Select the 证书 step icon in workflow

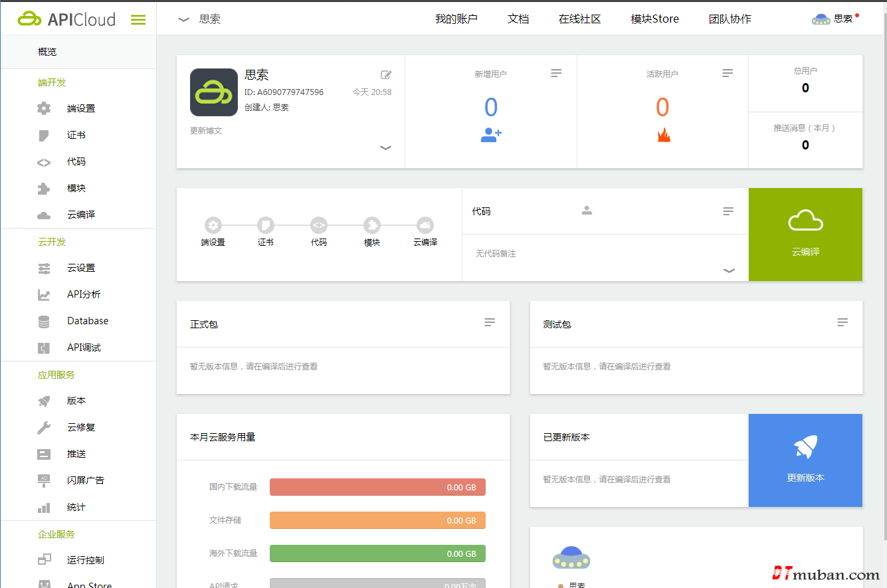(x=266, y=225)
